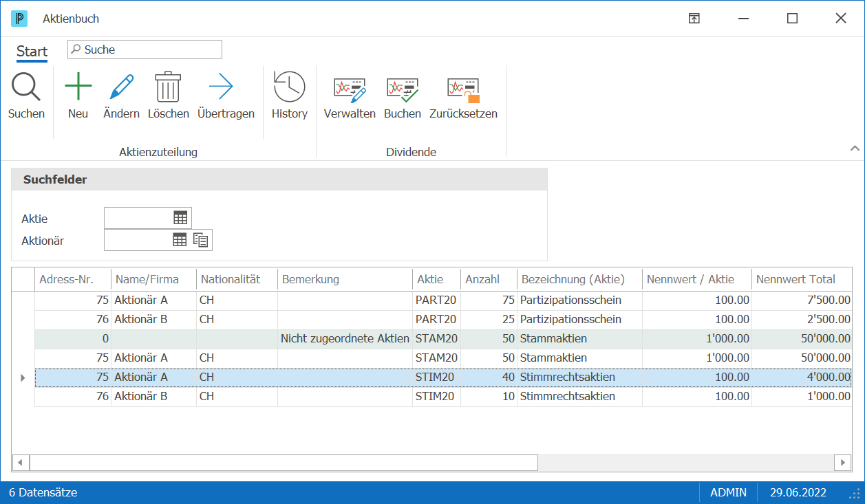Collapse the ribbon with the chevron

click(x=855, y=148)
